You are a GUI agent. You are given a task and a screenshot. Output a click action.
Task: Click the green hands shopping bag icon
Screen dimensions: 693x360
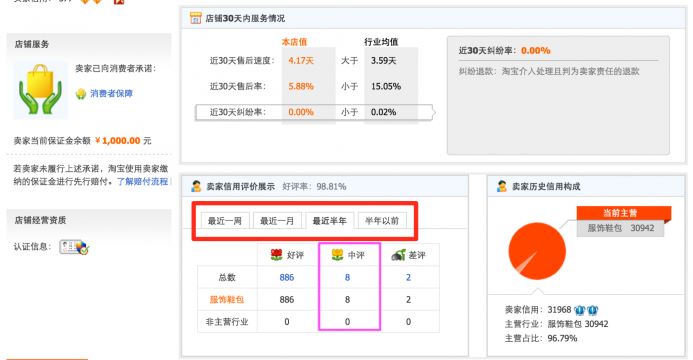pos(40,90)
